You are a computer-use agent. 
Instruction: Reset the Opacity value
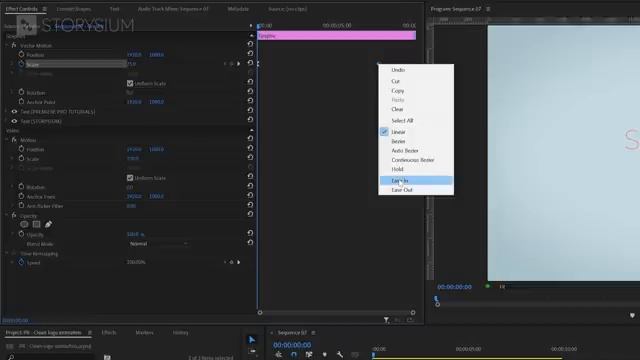(x=250, y=233)
